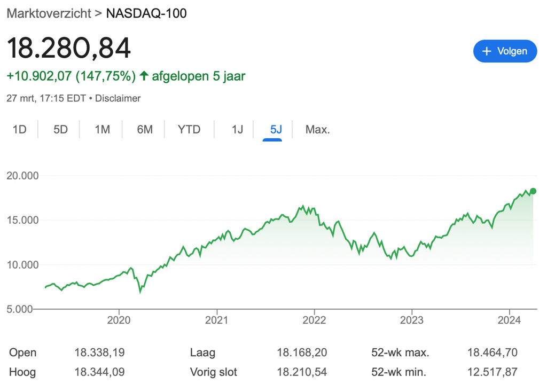547x392 pixels.
Task: Click the green endpoint dot on chart
Action: pos(533,191)
